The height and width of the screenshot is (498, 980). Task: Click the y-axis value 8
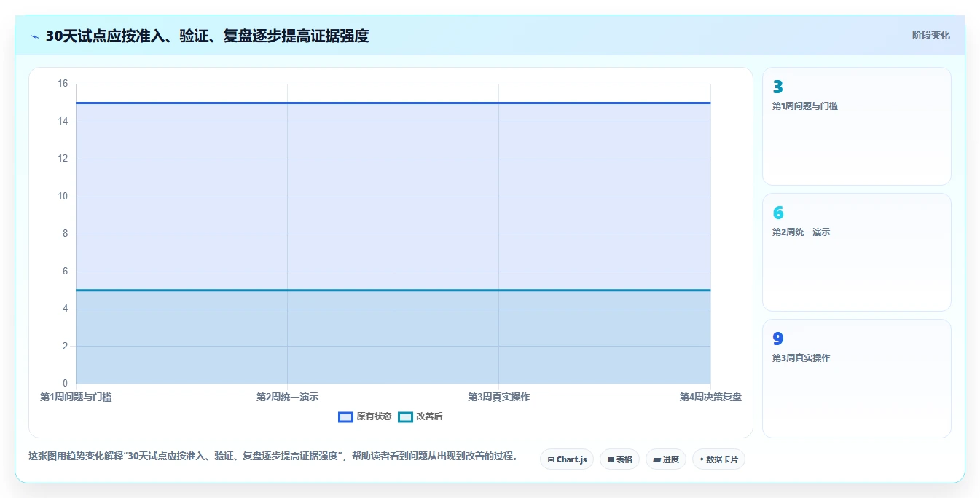click(x=65, y=234)
